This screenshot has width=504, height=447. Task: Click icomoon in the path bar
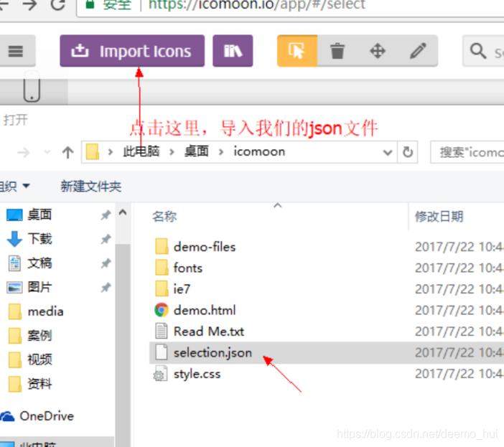tap(259, 151)
